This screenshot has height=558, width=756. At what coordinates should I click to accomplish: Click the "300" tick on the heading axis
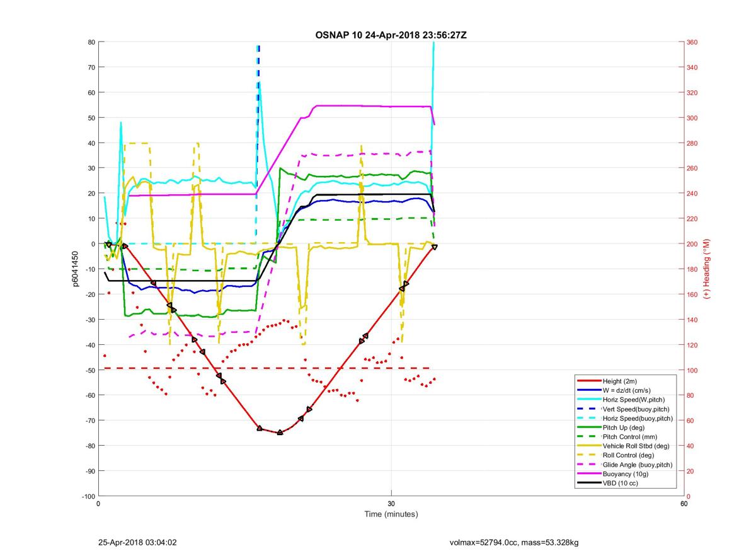[x=693, y=118]
